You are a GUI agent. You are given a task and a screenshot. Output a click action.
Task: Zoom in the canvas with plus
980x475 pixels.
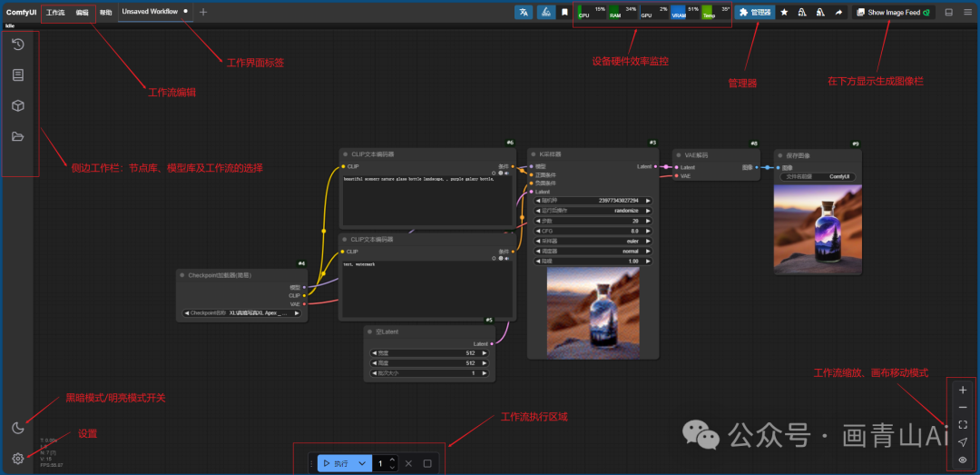tap(963, 390)
